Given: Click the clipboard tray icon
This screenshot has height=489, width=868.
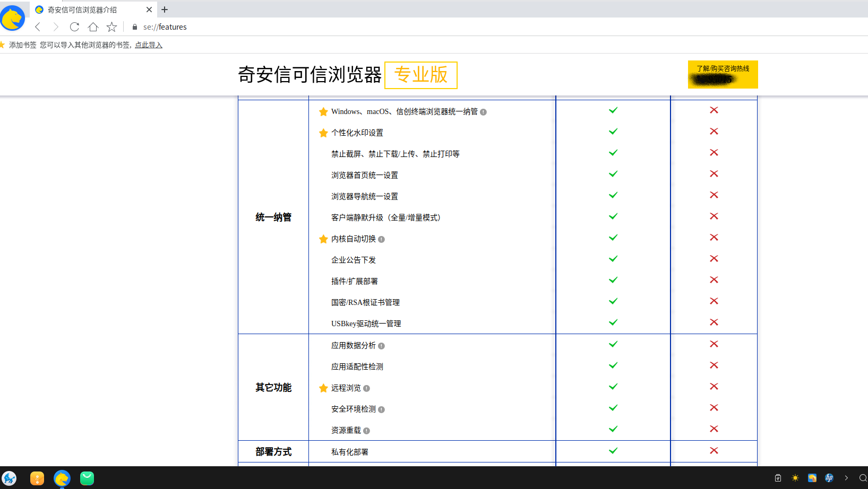Looking at the screenshot, I should [778, 478].
